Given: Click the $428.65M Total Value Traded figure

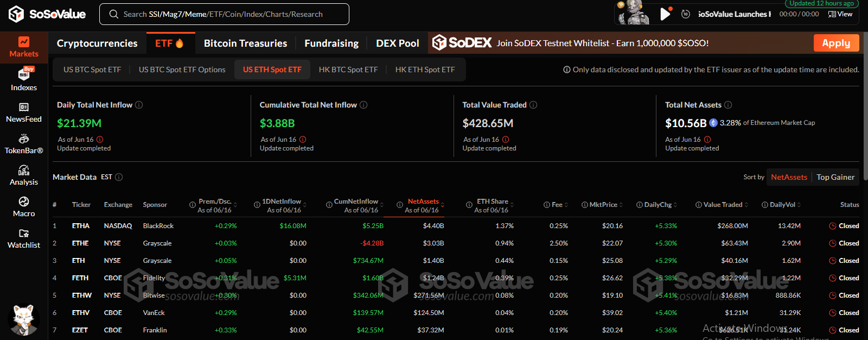Looking at the screenshot, I should click(488, 123).
